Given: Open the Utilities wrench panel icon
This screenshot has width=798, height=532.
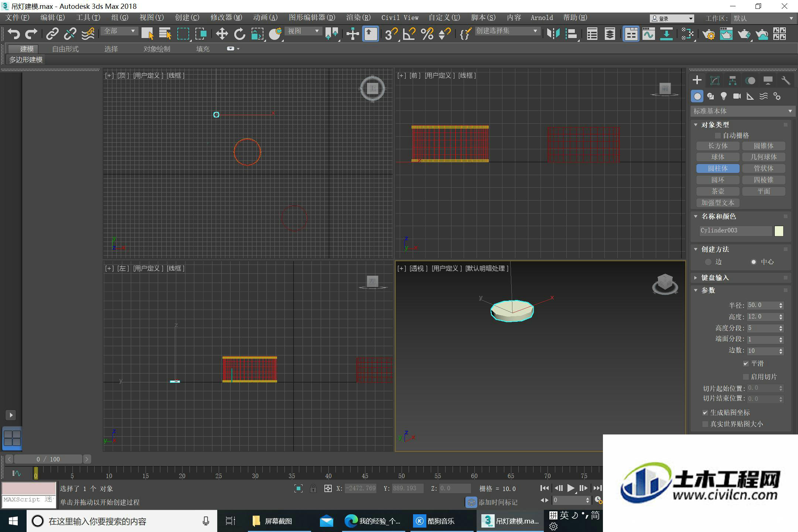Looking at the screenshot, I should coord(786,81).
